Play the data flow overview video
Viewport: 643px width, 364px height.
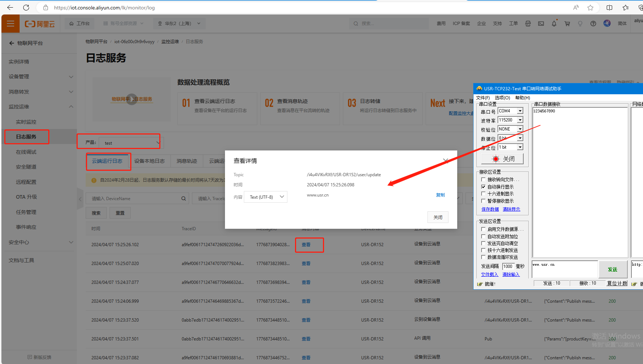click(x=131, y=99)
